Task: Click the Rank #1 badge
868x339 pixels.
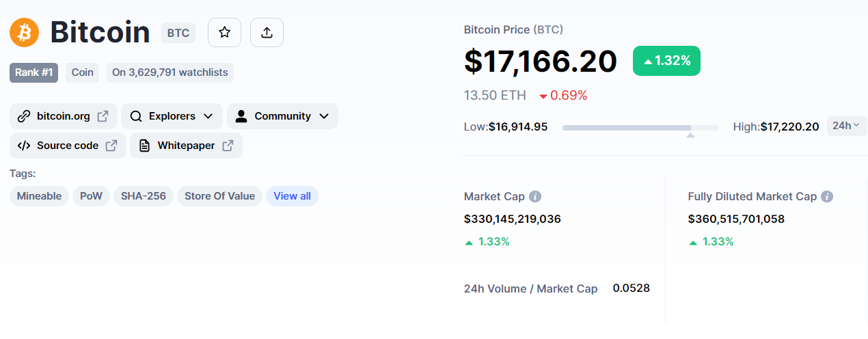Action: pos(33,72)
